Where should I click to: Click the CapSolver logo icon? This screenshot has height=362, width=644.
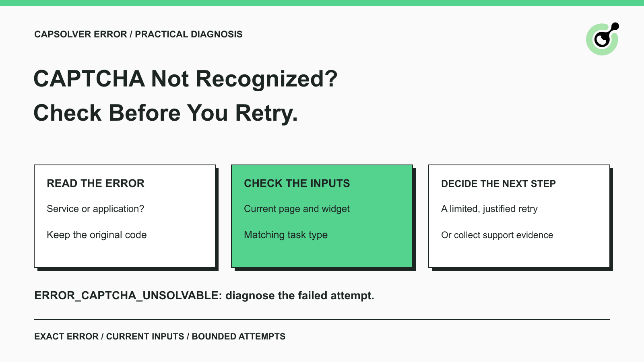603,39
